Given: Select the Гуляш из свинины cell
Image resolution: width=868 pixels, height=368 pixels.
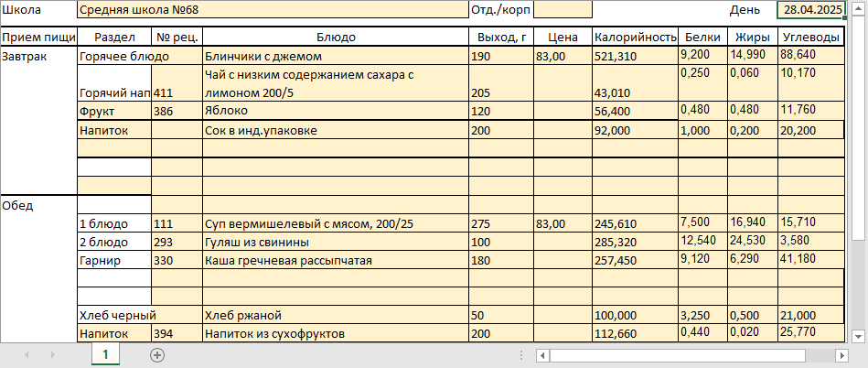Looking at the screenshot, I should tap(336, 243).
